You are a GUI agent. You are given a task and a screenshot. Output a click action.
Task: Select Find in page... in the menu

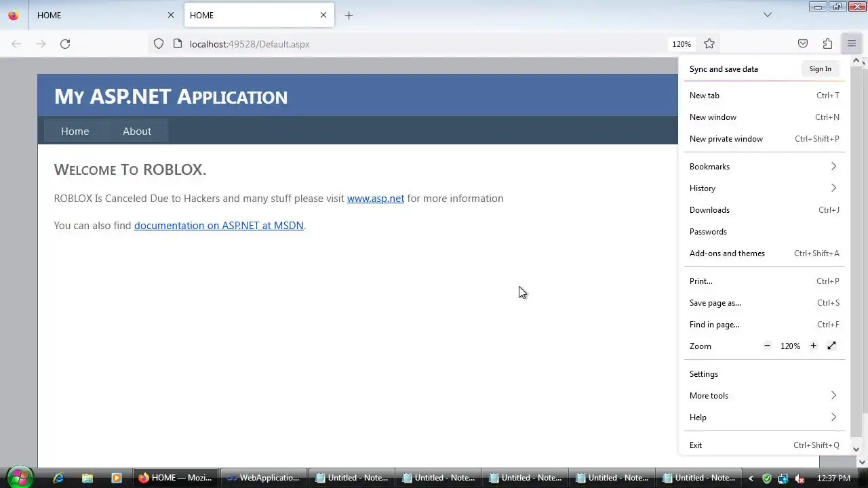point(764,325)
